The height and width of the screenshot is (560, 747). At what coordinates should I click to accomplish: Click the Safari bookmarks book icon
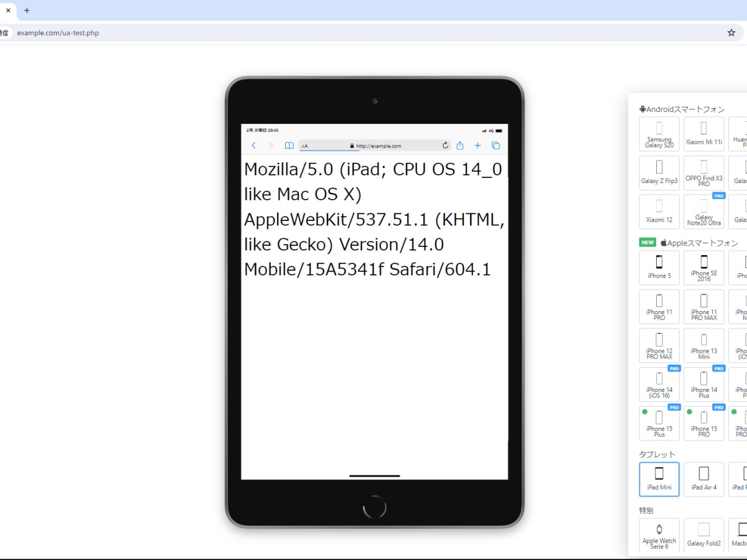tap(289, 146)
